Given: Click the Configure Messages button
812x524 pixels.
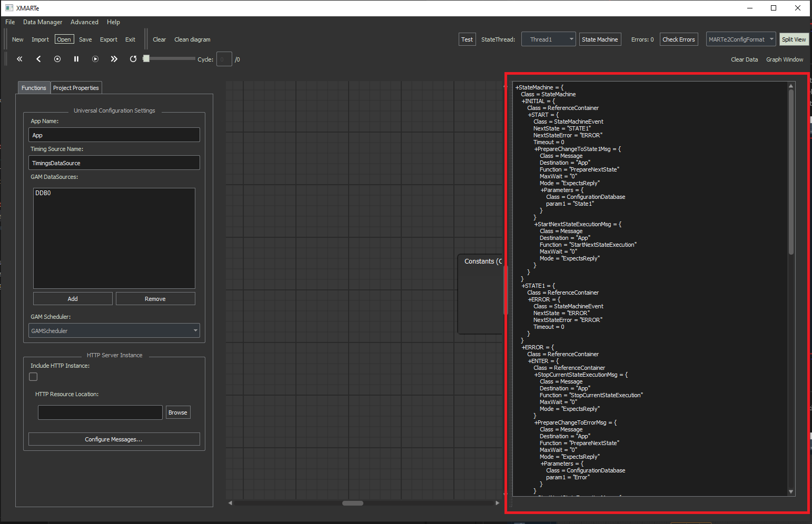Looking at the screenshot, I should tap(114, 439).
